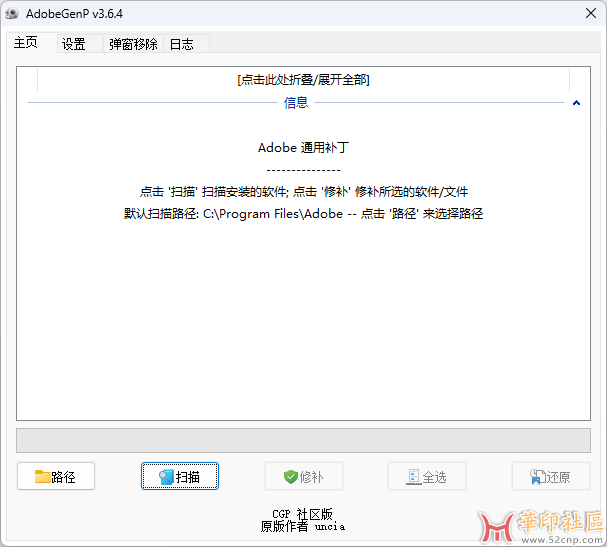Click the '点击 扫描 扫描安装的软件' instruction line
The height and width of the screenshot is (547, 607).
[304, 192]
